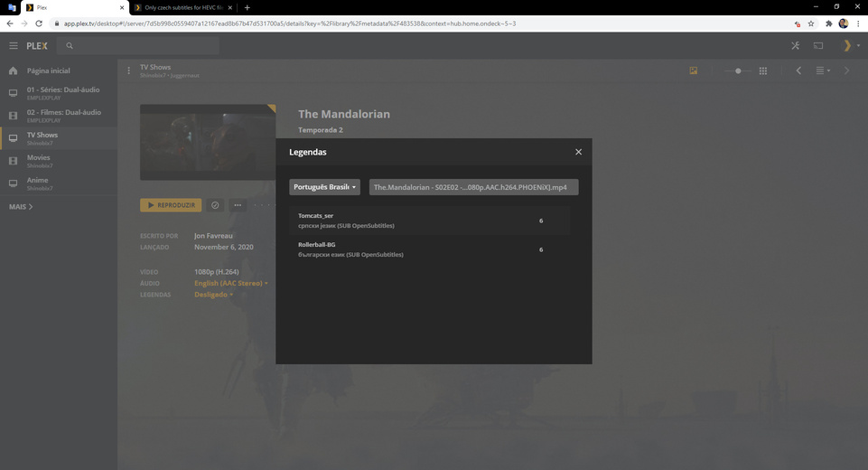868x470 pixels.
Task: Open the more actions ellipsis button
Action: 238,205
